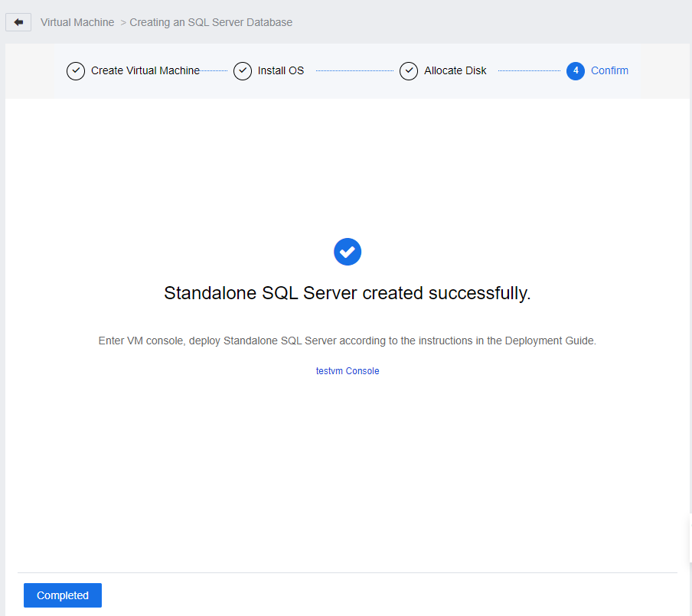692x616 pixels.
Task: Select the Create Virtual Machine step checkmark
Action: pyautogui.click(x=76, y=71)
